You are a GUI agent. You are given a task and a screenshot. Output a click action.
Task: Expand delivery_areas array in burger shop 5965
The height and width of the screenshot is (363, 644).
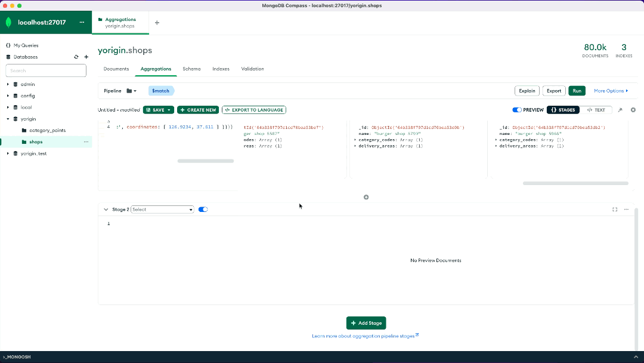496,146
